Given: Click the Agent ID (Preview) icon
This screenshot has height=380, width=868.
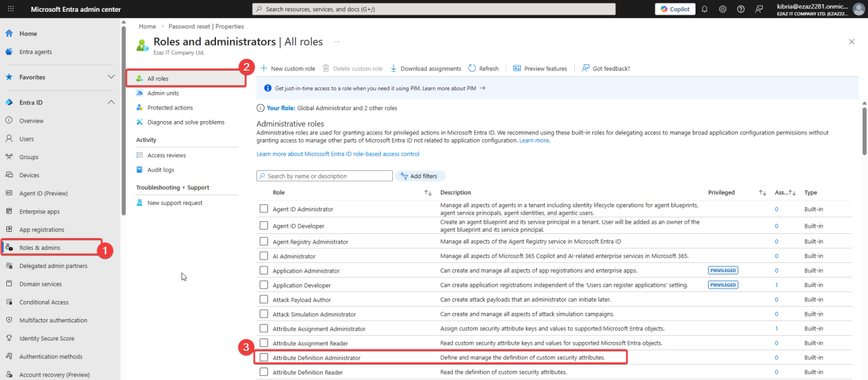Looking at the screenshot, I should 9,193.
